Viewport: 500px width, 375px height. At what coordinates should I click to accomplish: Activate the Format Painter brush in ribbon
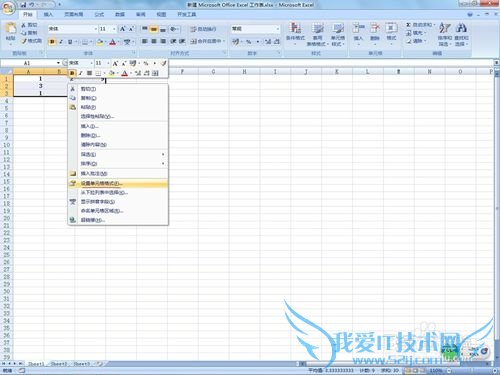point(24,41)
